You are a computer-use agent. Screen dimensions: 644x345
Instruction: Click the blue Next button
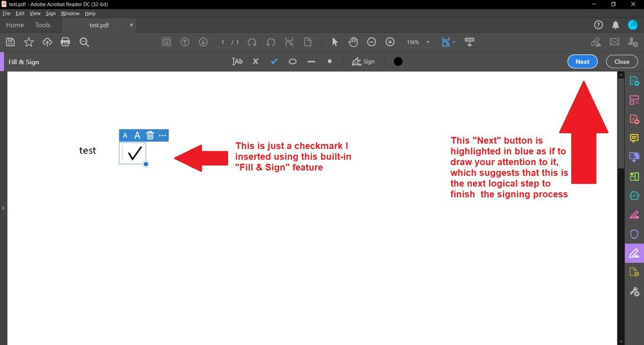pos(582,62)
